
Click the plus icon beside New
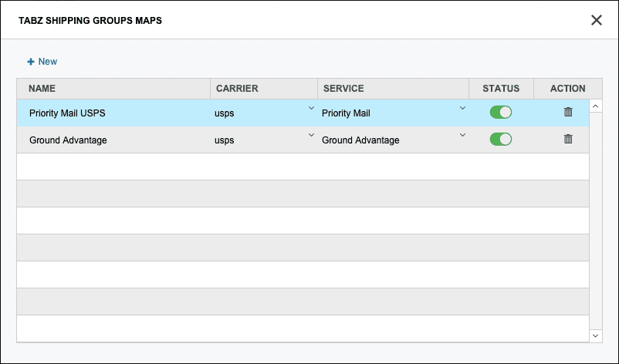31,62
